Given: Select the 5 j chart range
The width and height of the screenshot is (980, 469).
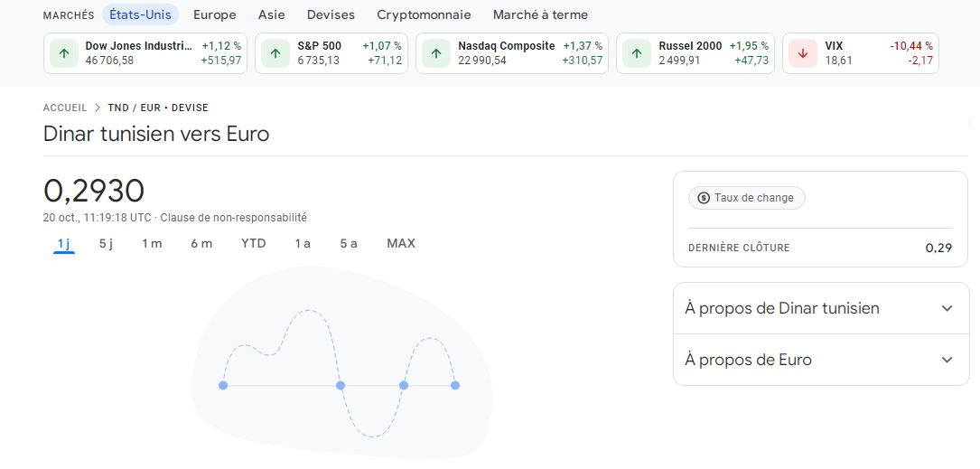Looking at the screenshot, I should (107, 243).
